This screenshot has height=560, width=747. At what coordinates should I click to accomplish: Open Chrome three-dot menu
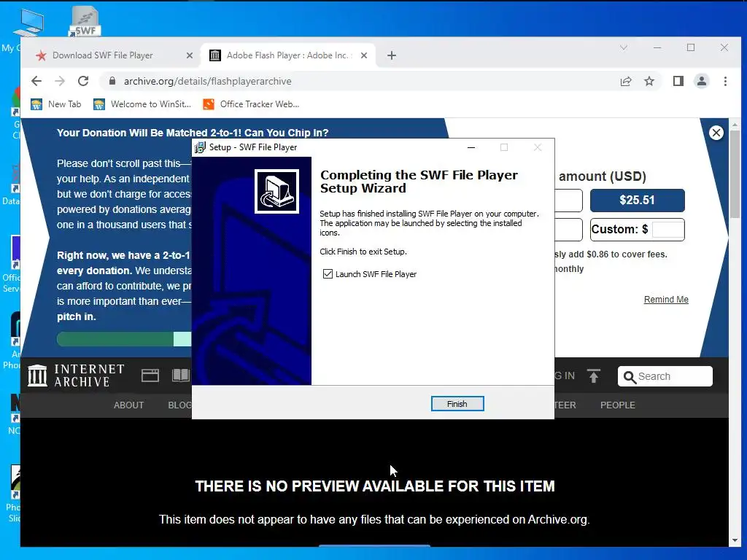click(725, 82)
